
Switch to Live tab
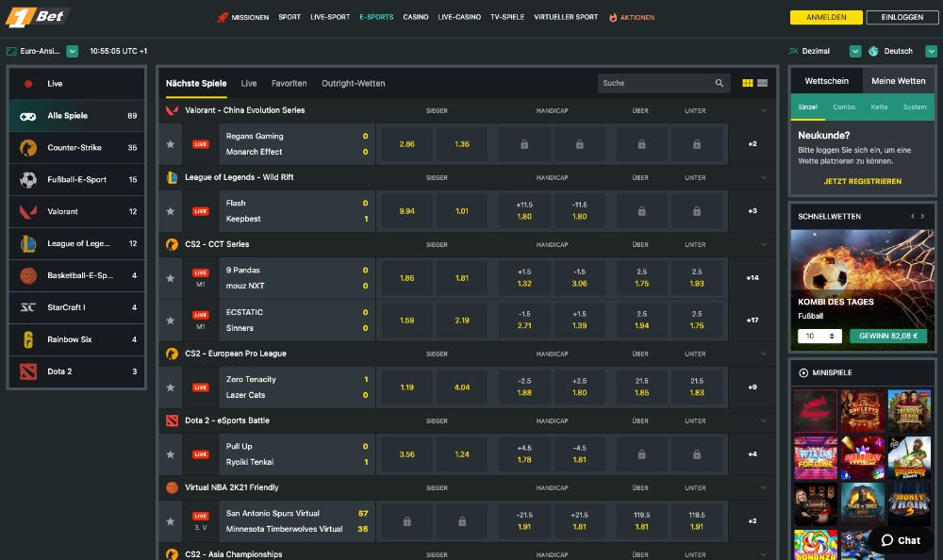pos(249,83)
